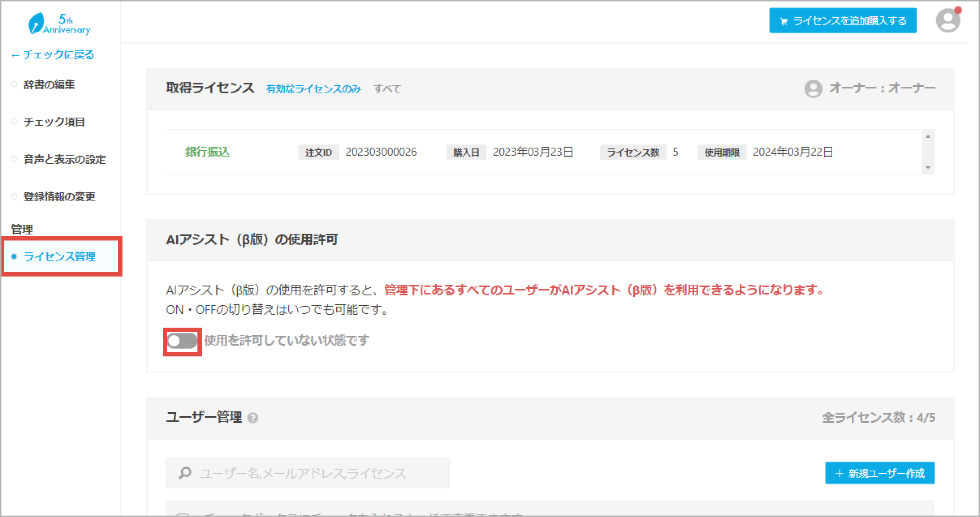980x517 pixels.
Task: Enable the AIアシスト usage permission toggle
Action: click(x=182, y=341)
